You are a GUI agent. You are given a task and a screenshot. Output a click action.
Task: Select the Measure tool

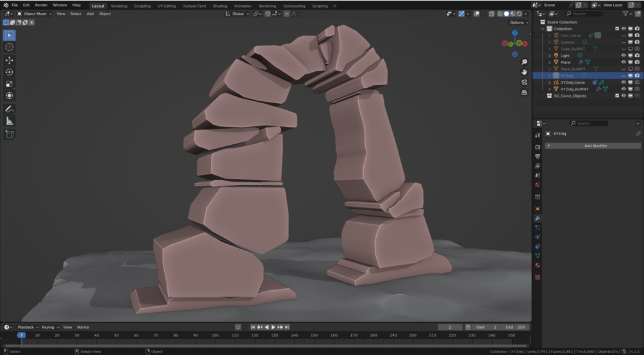pyautogui.click(x=9, y=121)
